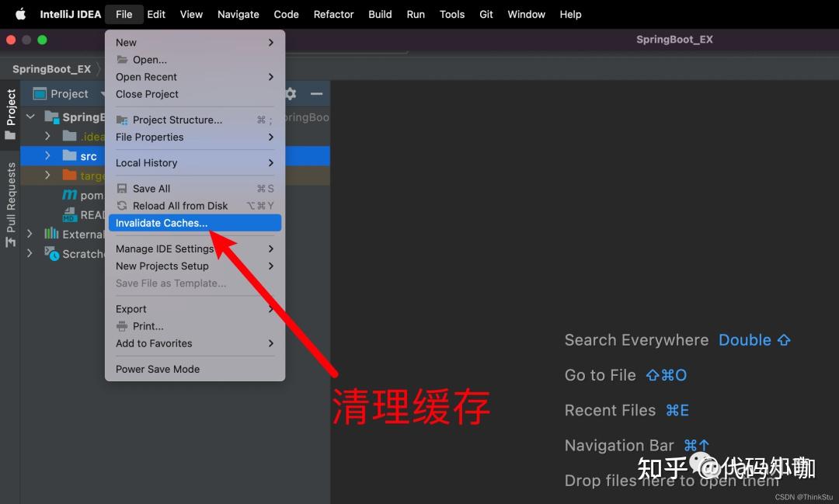
Task: Expand the target folder chevron
Action: click(47, 175)
